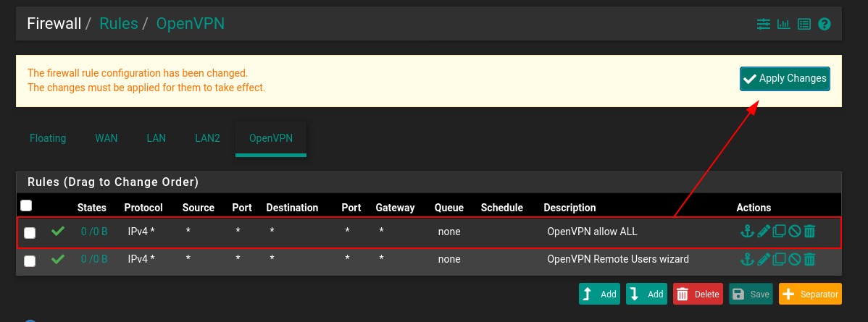Click the Actions column header
Image resolution: width=868 pixels, height=322 pixels.
[754, 208]
